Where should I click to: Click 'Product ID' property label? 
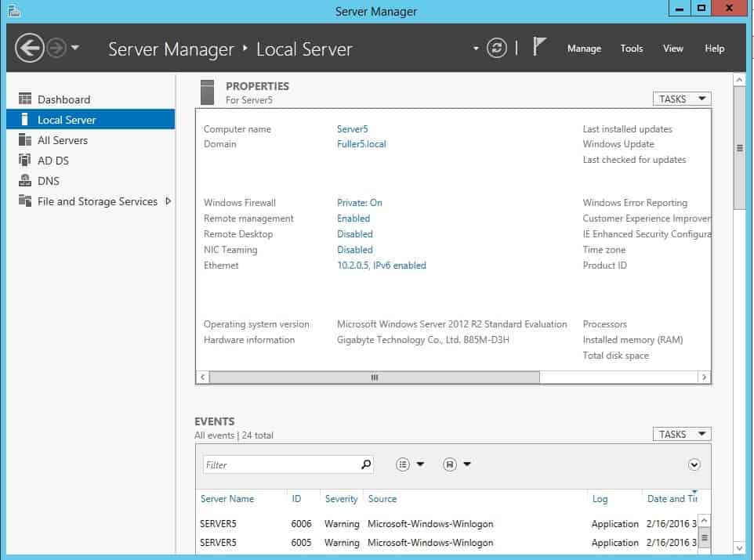pos(604,266)
